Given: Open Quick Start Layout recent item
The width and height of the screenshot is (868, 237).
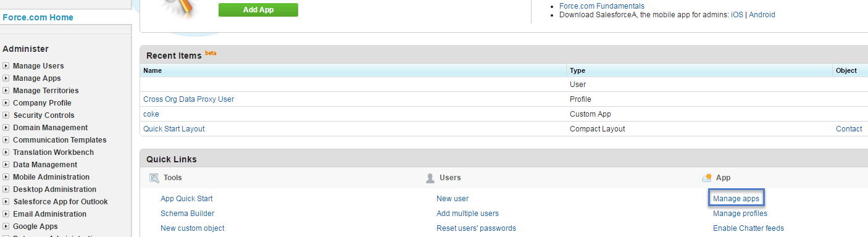Looking at the screenshot, I should pyautogui.click(x=173, y=129).
